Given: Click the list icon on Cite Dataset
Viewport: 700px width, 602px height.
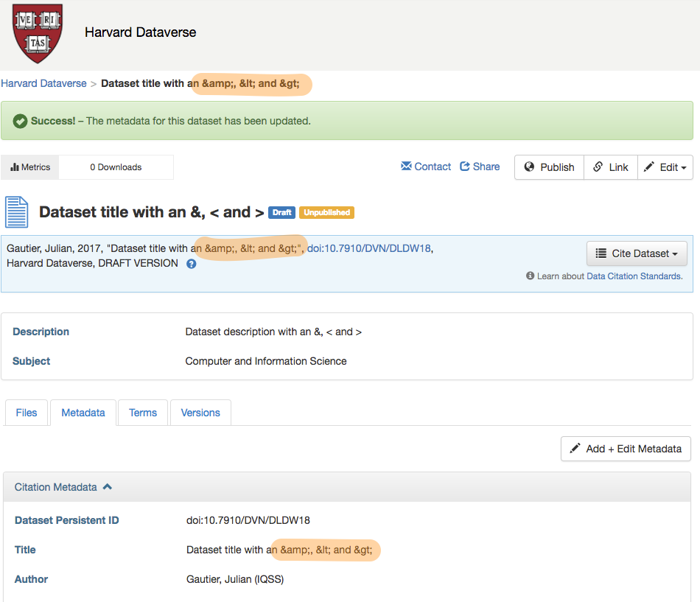Looking at the screenshot, I should [x=601, y=253].
